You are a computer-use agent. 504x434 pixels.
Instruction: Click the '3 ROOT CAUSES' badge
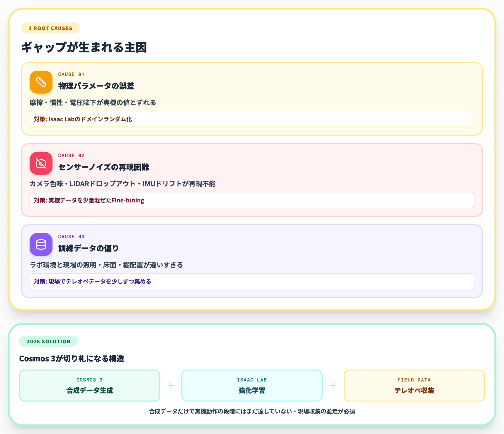[x=51, y=28]
